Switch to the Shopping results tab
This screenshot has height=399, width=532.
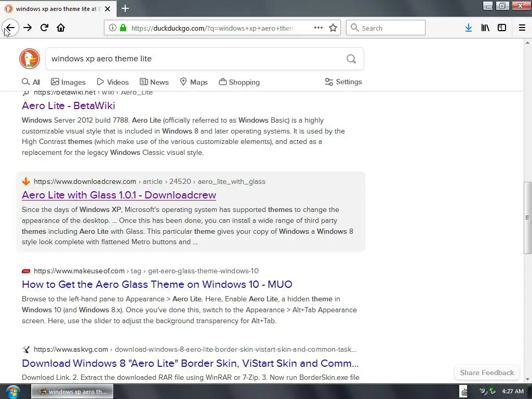(x=239, y=82)
